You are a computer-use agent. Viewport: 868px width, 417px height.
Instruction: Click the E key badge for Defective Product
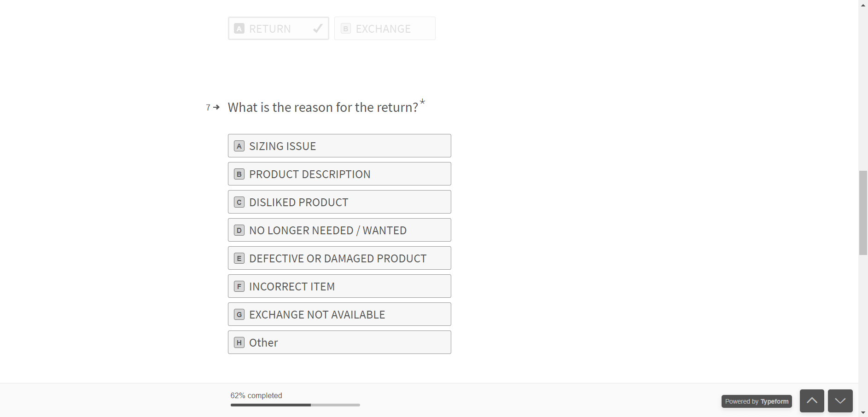pos(239,259)
